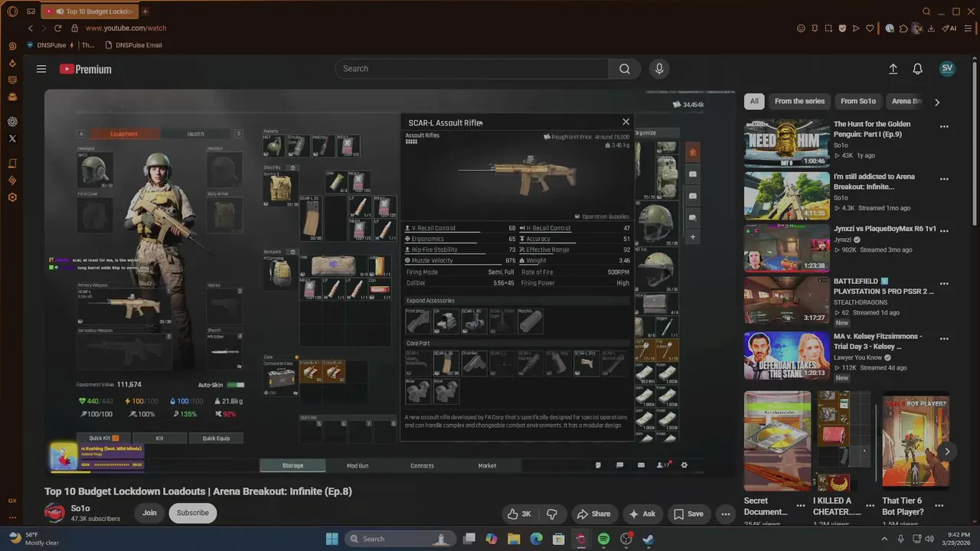980x551 pixels.
Task: Open browser downloads icon
Action: pos(931,28)
